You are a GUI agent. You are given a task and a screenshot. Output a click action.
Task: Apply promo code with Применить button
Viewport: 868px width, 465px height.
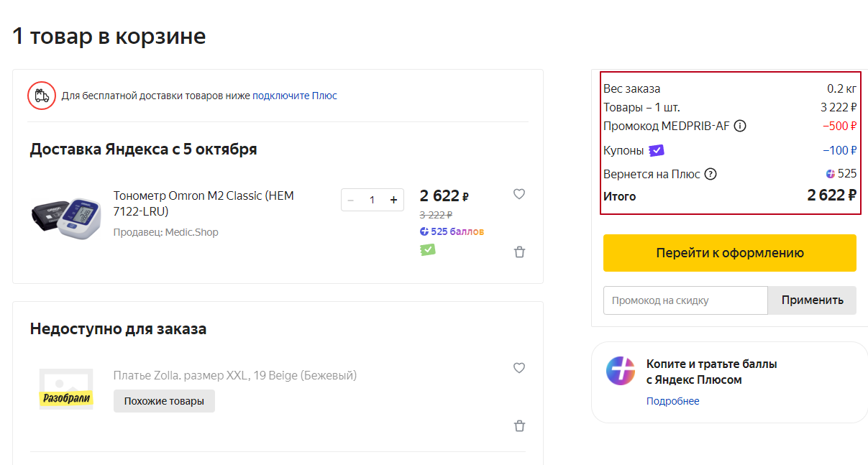tap(812, 300)
